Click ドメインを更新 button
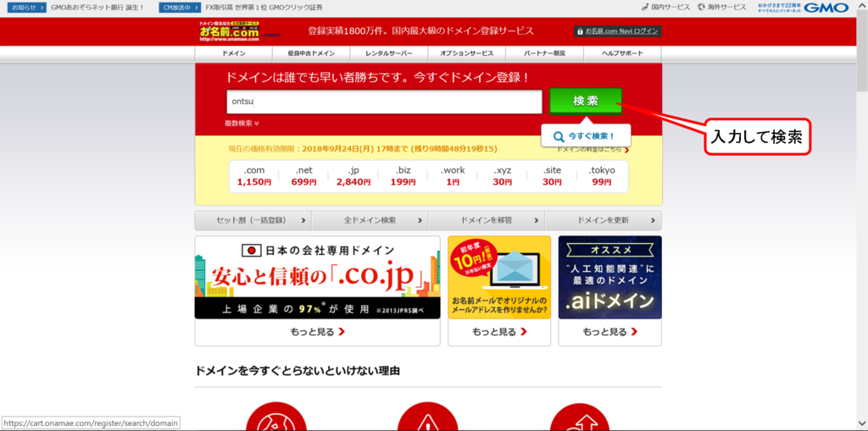The width and height of the screenshot is (868, 431). (x=604, y=220)
